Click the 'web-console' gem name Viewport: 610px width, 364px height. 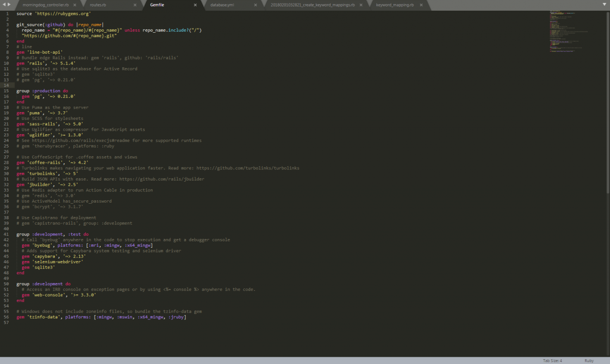click(49, 295)
